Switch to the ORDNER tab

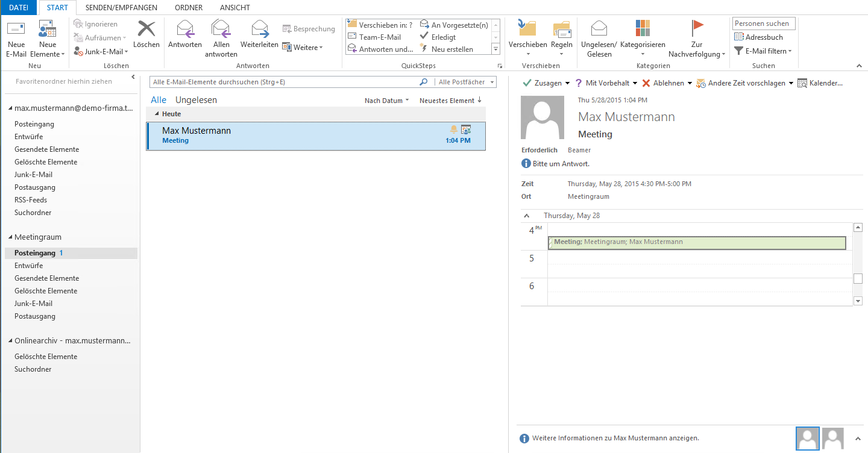(x=189, y=8)
